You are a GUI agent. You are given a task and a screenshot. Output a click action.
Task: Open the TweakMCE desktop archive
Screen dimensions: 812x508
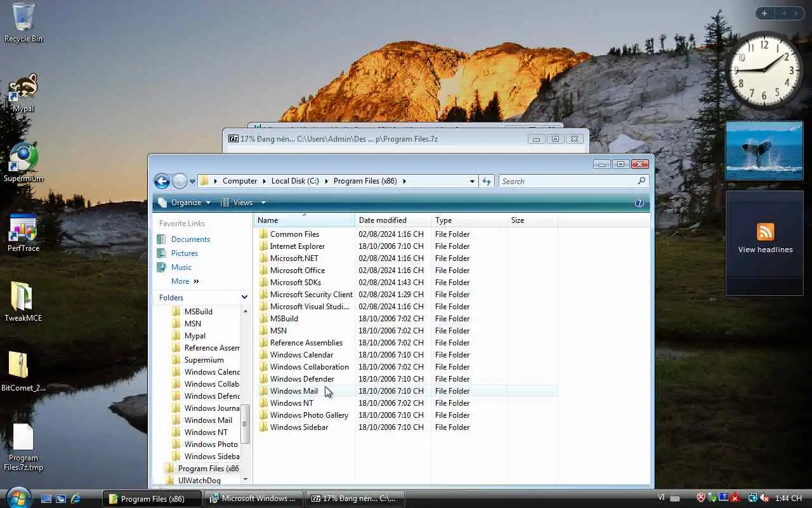point(23,302)
